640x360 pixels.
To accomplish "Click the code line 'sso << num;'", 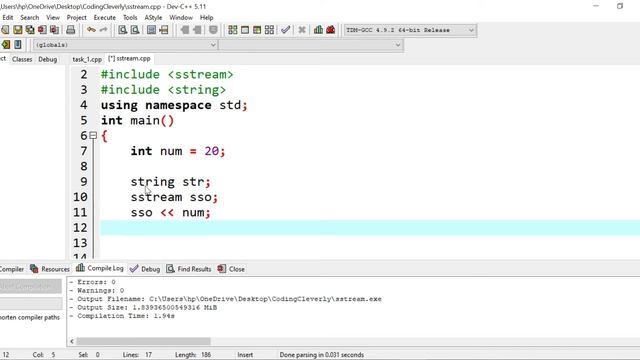I will click(171, 213).
